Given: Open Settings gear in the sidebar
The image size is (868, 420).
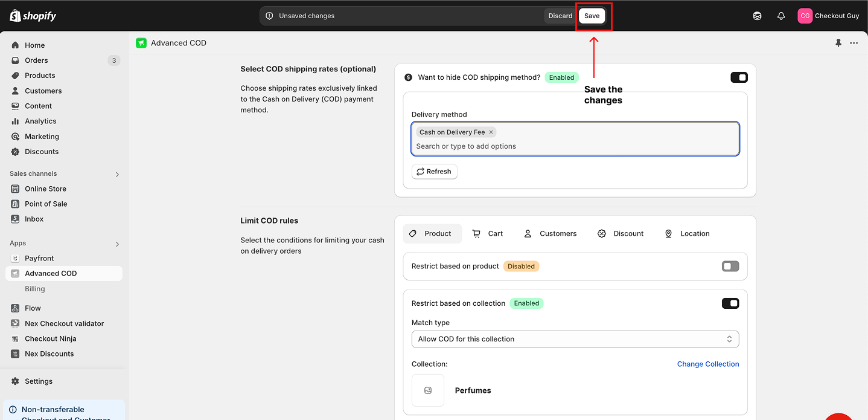Looking at the screenshot, I should tap(38, 381).
